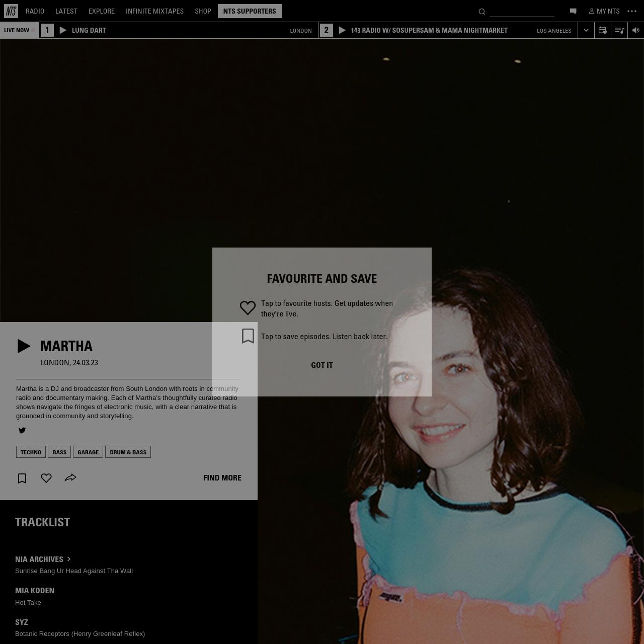Go to the NTS logo home link

point(11,11)
